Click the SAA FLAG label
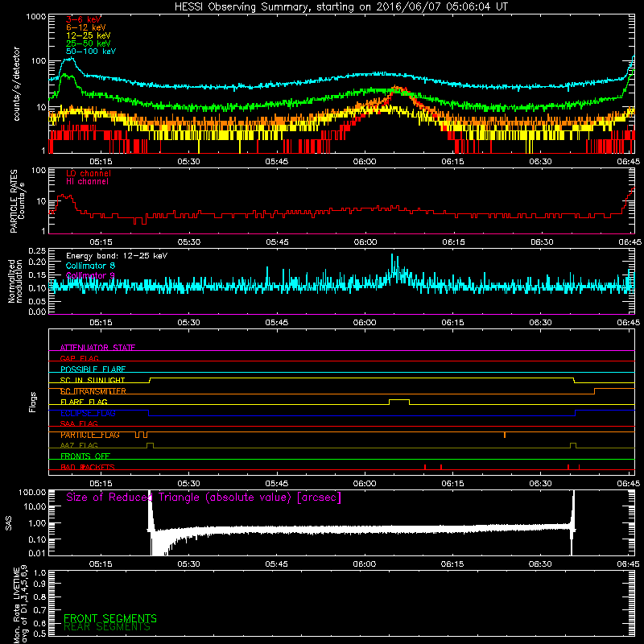Screen dimensions: 644x644 coord(79,423)
